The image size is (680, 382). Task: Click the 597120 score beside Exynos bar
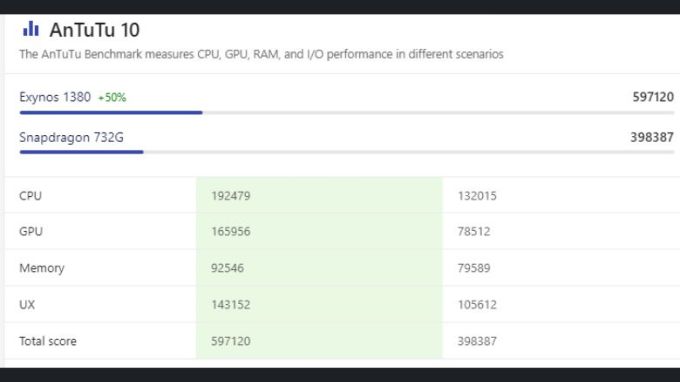(653, 97)
